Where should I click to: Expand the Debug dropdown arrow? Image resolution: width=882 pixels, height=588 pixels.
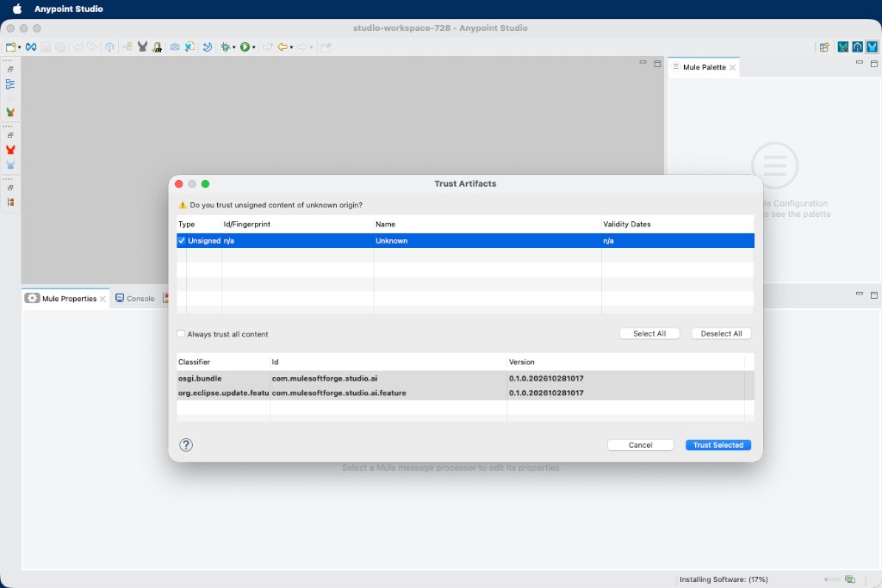(x=234, y=48)
